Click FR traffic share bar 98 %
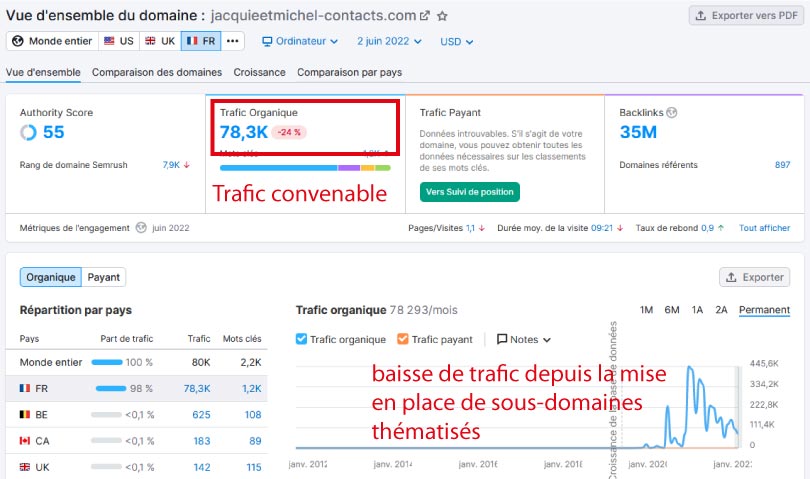 (x=111, y=388)
